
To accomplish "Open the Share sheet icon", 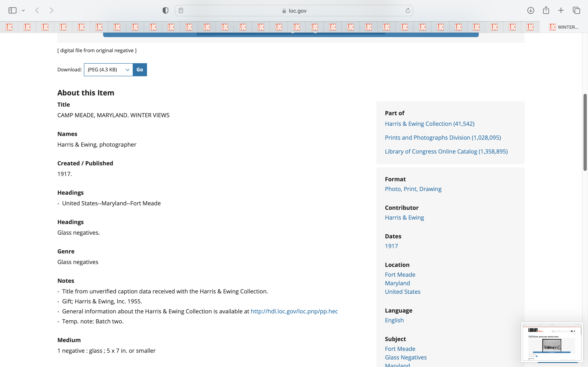I will point(546,10).
